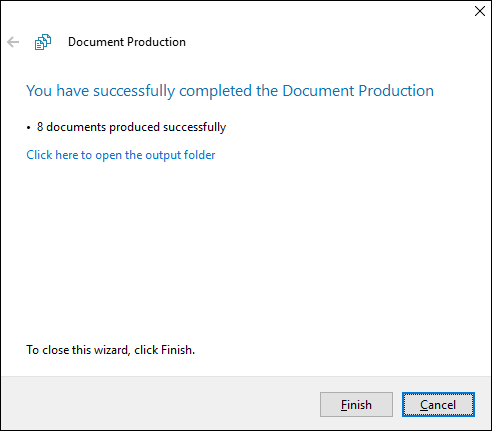This screenshot has width=492, height=431.
Task: Click the gray footer bar left of Finish
Action: click(x=160, y=403)
